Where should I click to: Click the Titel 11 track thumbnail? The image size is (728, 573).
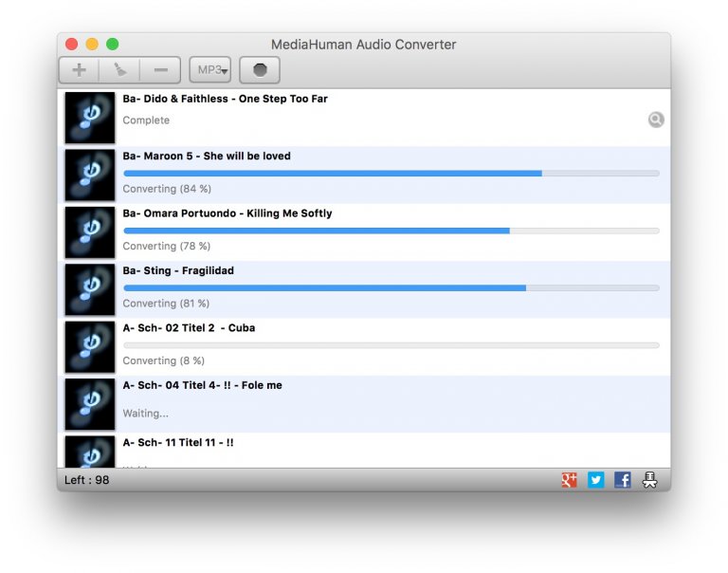90,452
